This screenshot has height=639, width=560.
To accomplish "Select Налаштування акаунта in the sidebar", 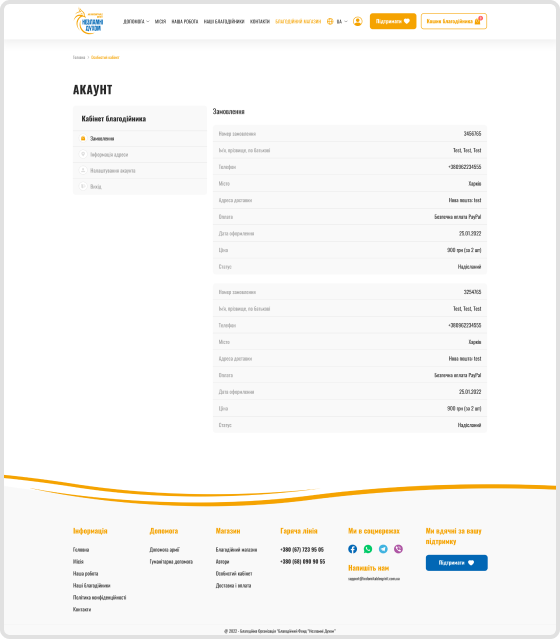I will [x=140, y=170].
